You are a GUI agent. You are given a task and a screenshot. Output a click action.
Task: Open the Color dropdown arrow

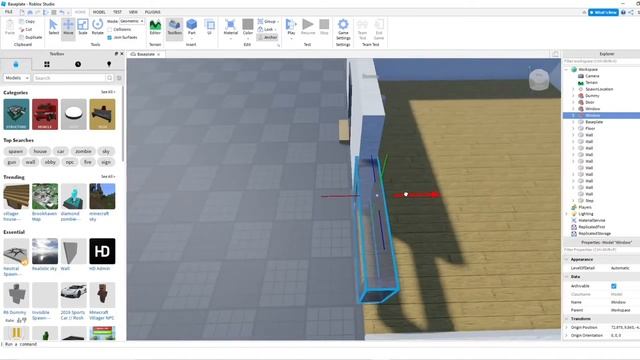click(248, 39)
